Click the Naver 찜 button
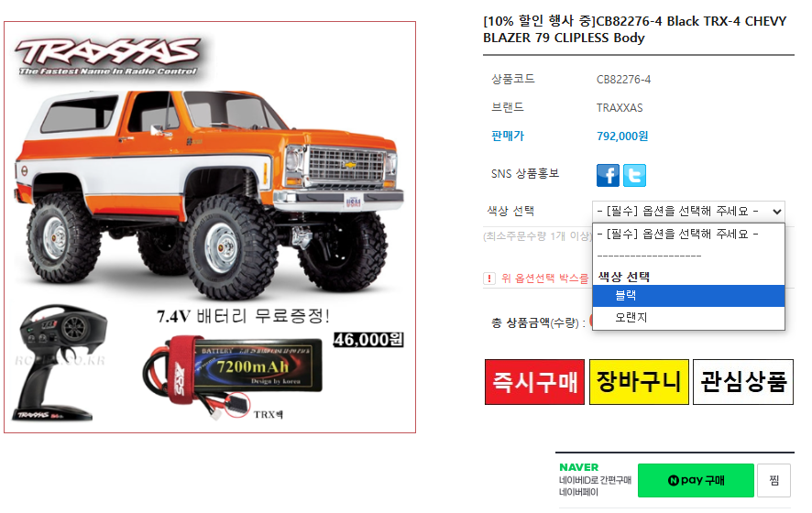 click(x=774, y=480)
